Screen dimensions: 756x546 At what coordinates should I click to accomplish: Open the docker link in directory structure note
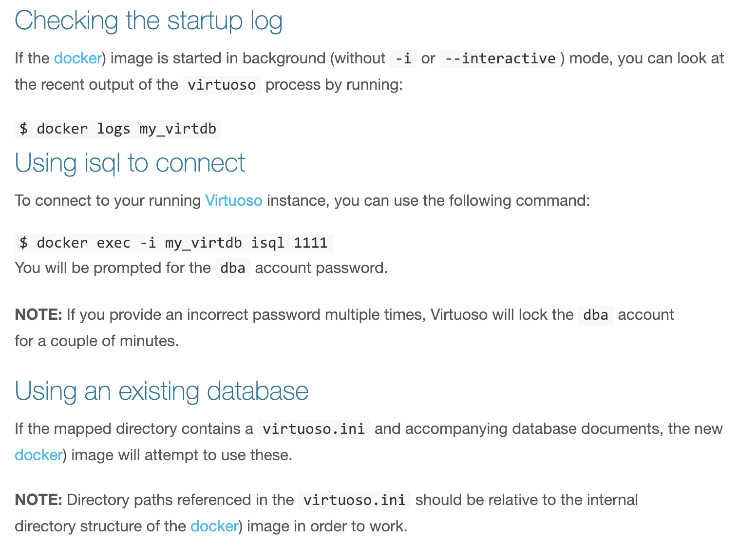click(x=214, y=526)
